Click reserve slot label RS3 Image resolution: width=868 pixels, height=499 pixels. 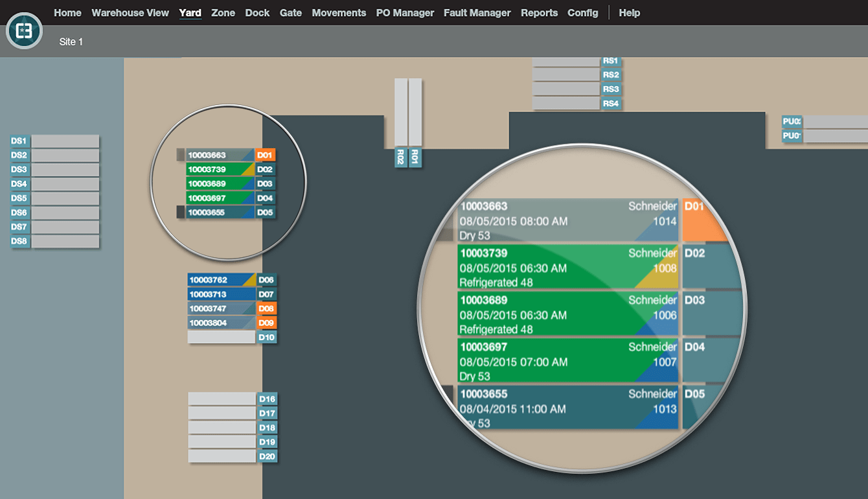(611, 89)
